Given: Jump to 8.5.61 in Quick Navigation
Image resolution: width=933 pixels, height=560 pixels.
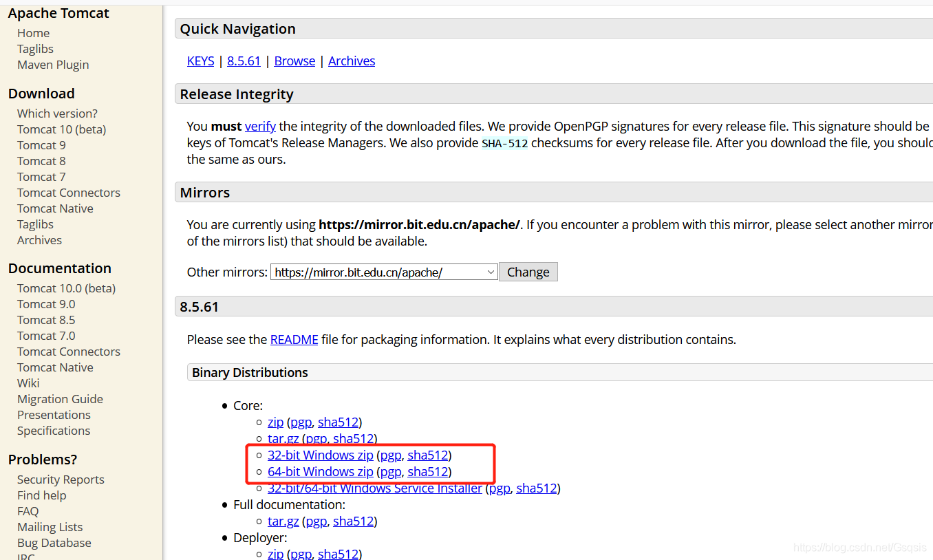Looking at the screenshot, I should click(x=244, y=61).
